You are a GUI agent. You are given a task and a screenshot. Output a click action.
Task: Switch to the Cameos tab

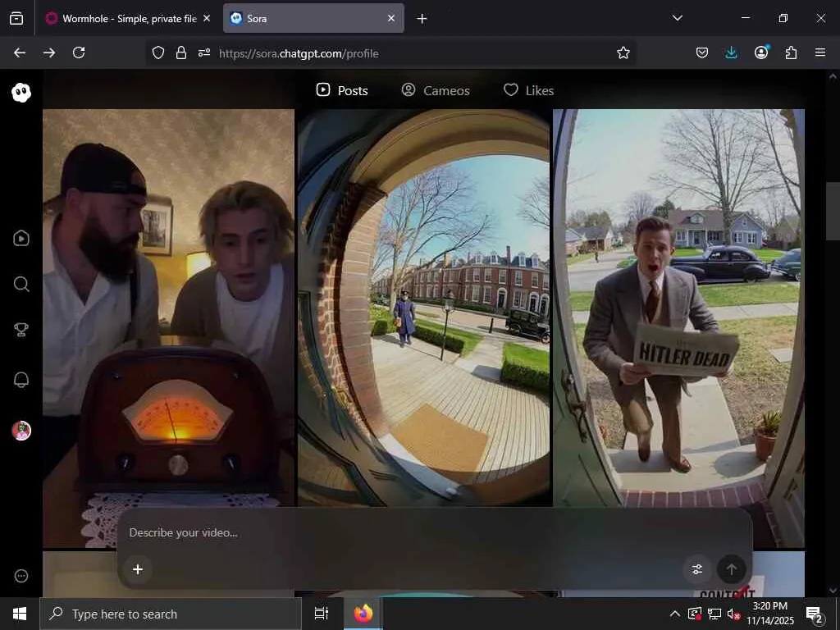pyautogui.click(x=436, y=90)
